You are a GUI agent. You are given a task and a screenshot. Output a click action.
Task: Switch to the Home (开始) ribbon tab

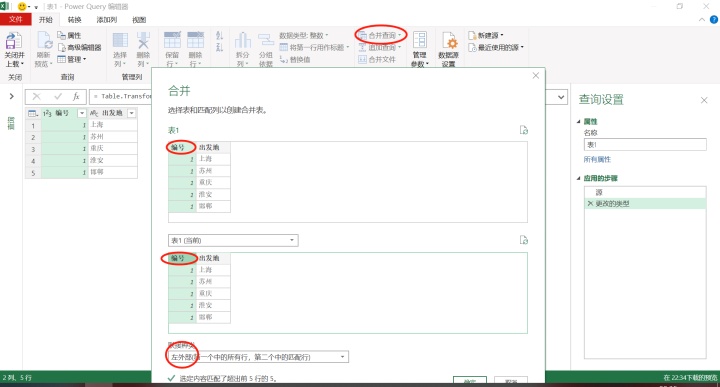click(45, 20)
